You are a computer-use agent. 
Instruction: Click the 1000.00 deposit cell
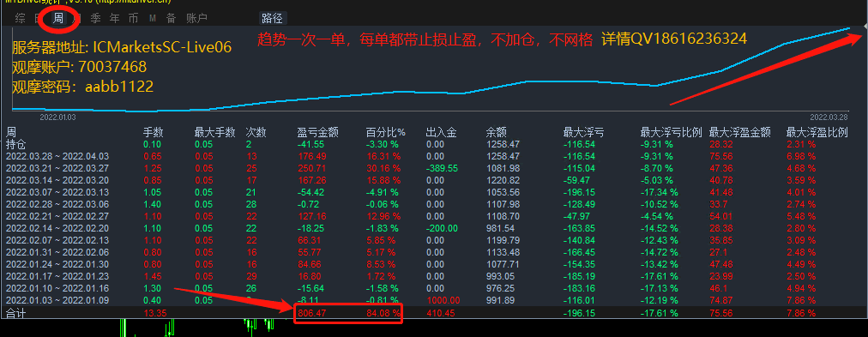click(x=443, y=300)
